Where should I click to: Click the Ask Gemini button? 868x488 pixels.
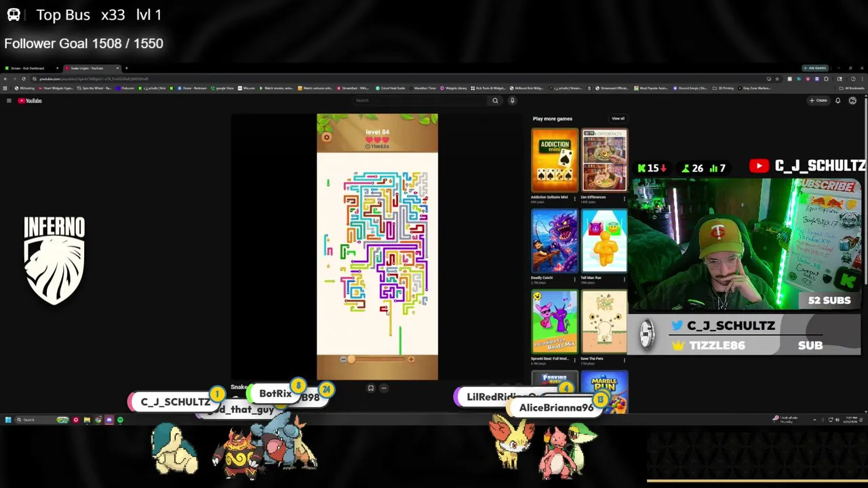[816, 68]
